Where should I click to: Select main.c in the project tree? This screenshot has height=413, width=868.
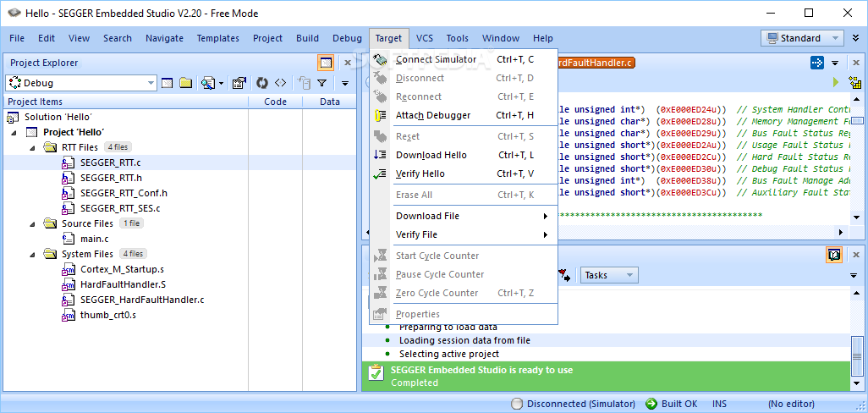94,240
